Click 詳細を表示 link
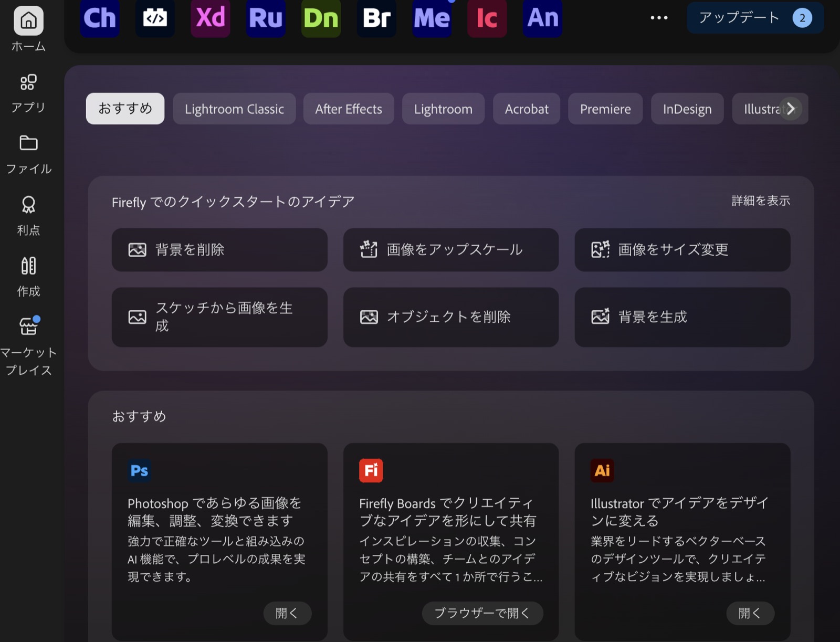This screenshot has width=840, height=642. tap(761, 201)
